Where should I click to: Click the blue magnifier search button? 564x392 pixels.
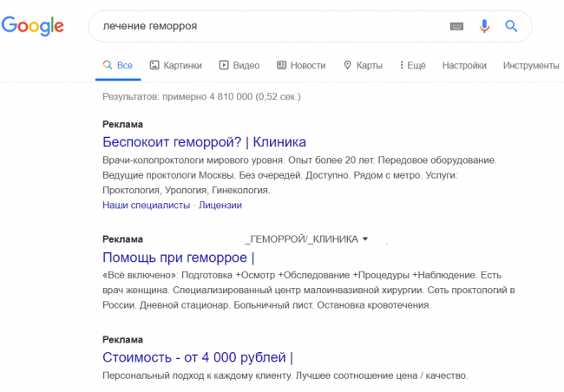pos(511,26)
